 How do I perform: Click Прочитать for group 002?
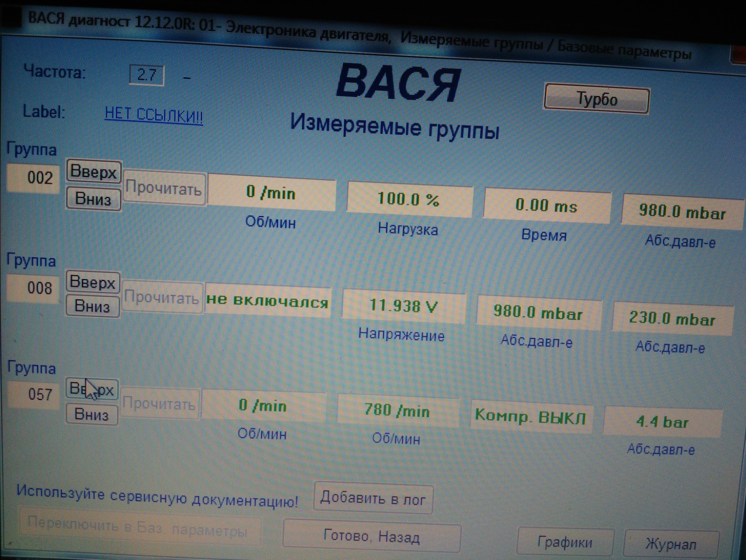coord(164,189)
